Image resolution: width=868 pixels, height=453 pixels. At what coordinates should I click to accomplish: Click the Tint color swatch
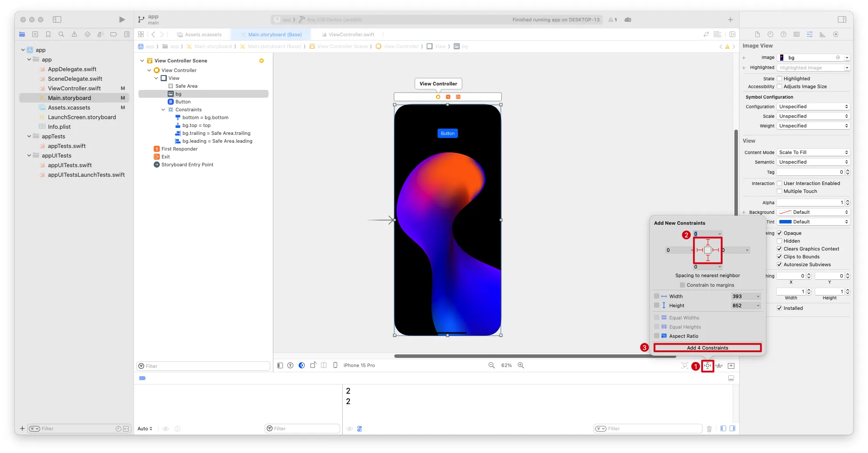(x=785, y=222)
